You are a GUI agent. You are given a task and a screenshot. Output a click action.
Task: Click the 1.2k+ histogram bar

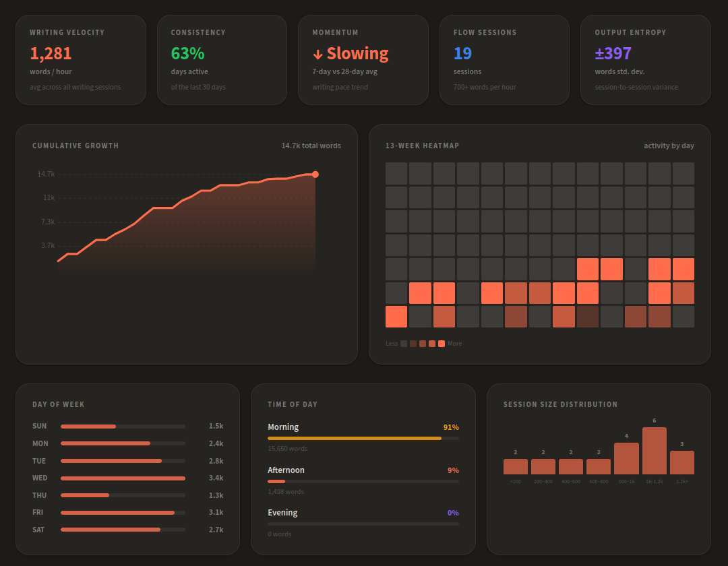[682, 462]
